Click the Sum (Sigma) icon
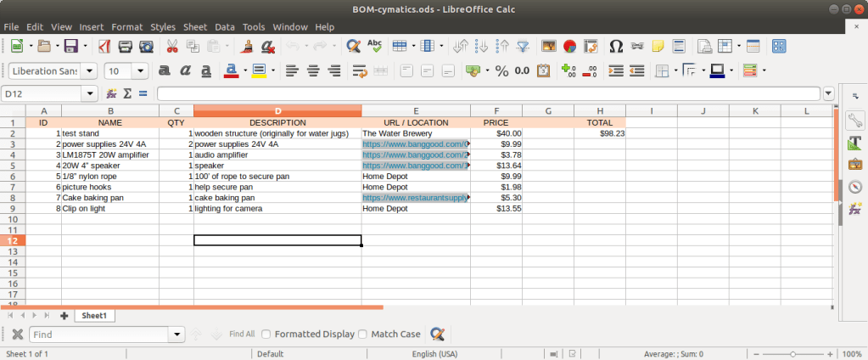 pyautogui.click(x=127, y=93)
